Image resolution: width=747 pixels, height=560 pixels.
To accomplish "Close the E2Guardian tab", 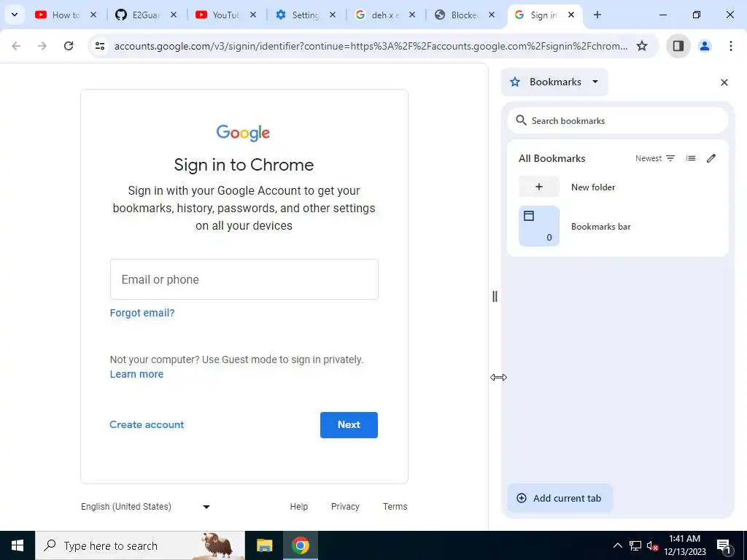I will 174,15.
